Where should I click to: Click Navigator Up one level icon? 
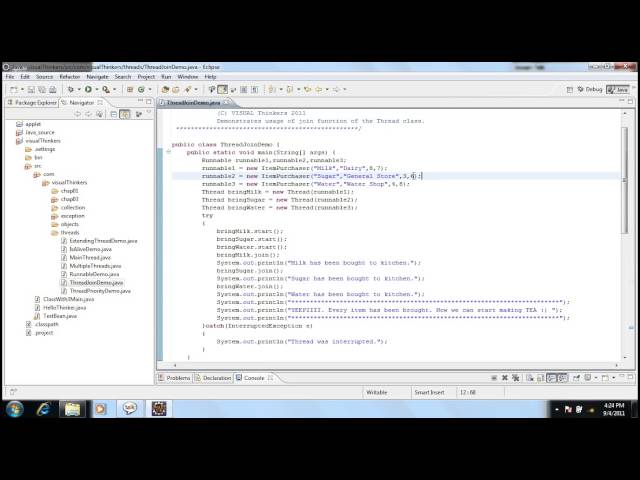(x=99, y=114)
